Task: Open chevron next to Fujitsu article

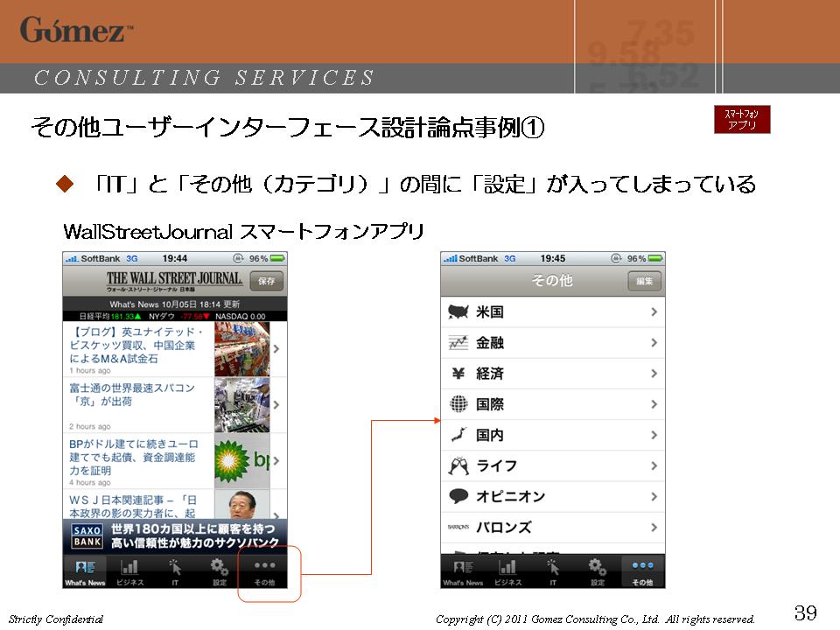Action: click(276, 405)
